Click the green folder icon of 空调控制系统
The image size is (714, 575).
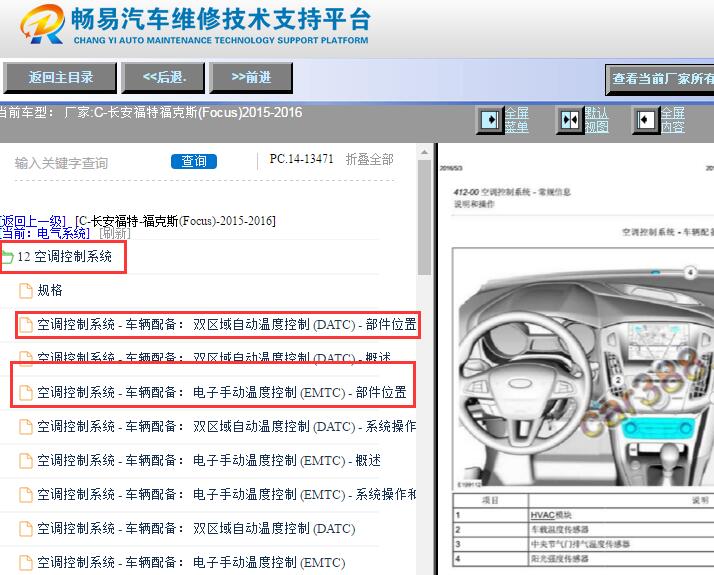7,257
